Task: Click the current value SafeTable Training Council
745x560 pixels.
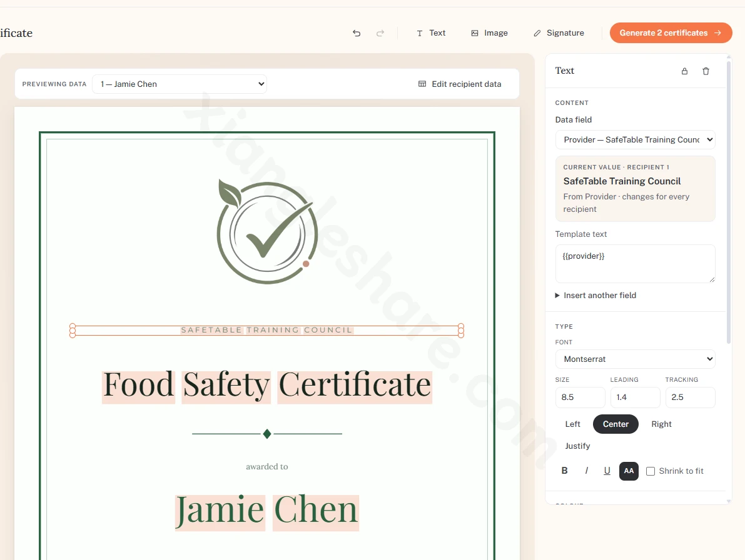Action: pyautogui.click(x=622, y=181)
